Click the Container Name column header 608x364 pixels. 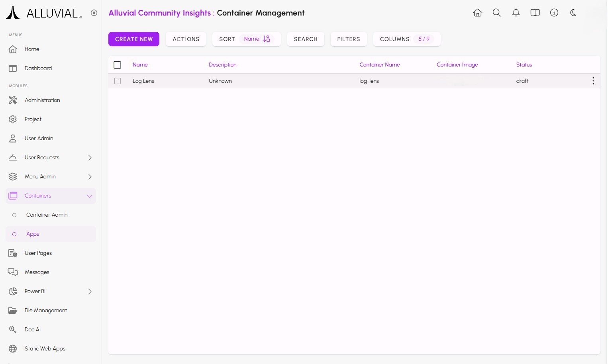(380, 65)
